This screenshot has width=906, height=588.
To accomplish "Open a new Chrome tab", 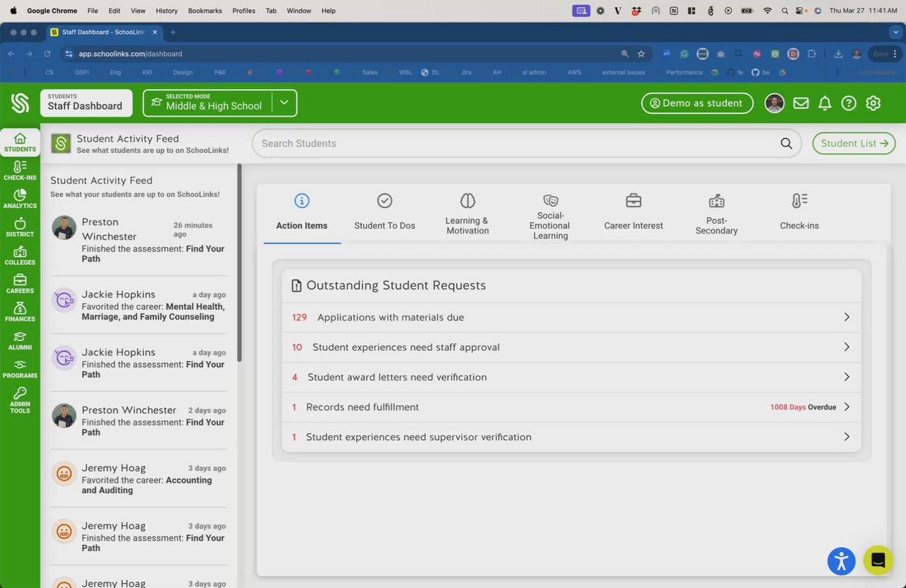I will (173, 32).
